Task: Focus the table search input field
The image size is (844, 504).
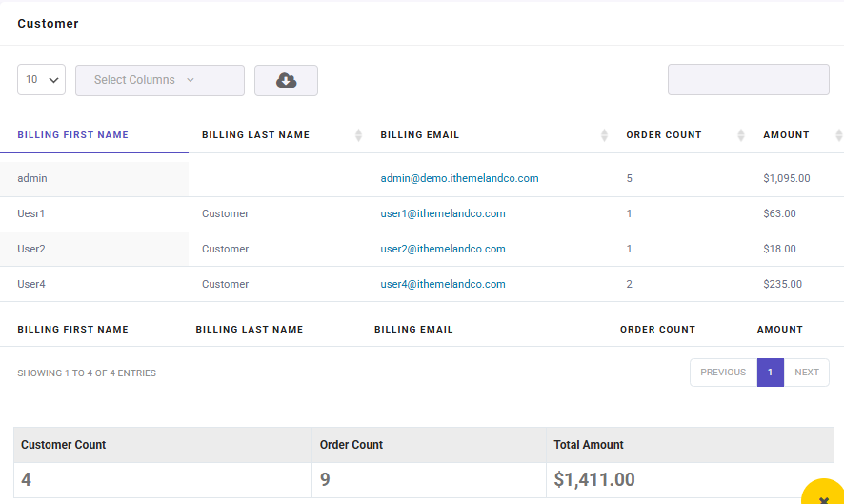Action: coord(748,80)
